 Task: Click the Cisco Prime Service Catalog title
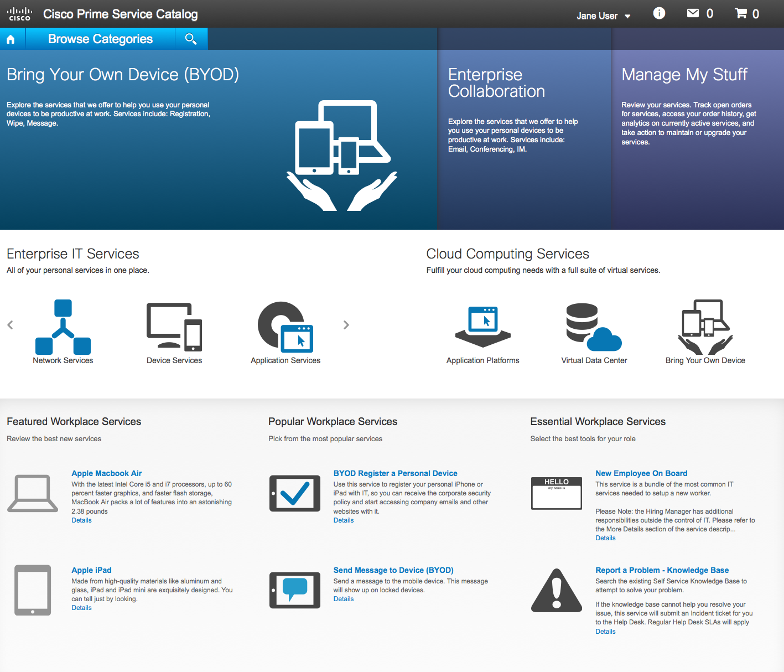120,14
